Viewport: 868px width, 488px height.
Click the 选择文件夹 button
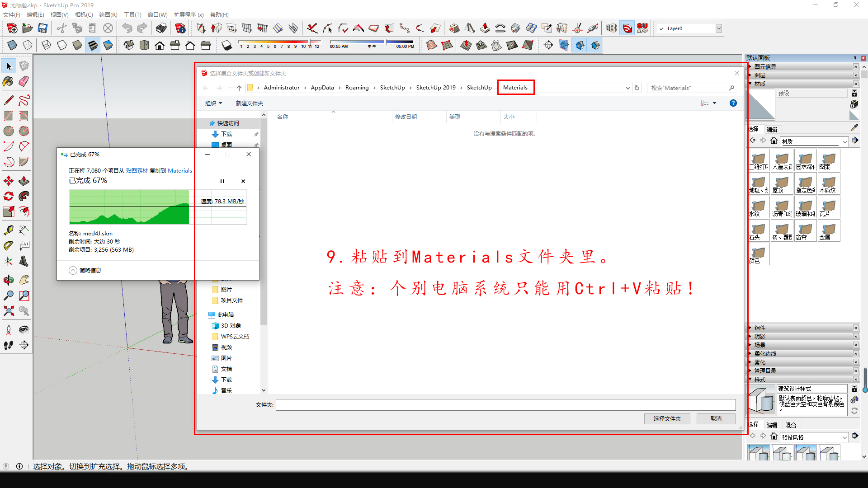click(667, 419)
